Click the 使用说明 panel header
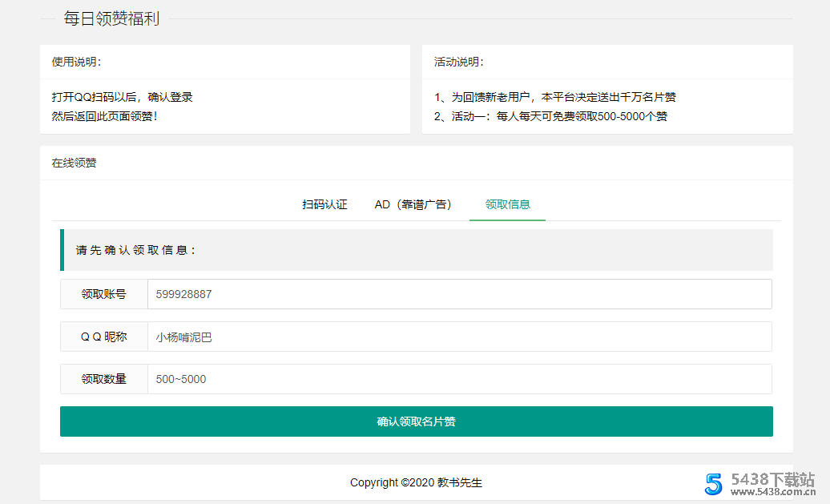The width and height of the screenshot is (830, 504). pyautogui.click(x=70, y=61)
